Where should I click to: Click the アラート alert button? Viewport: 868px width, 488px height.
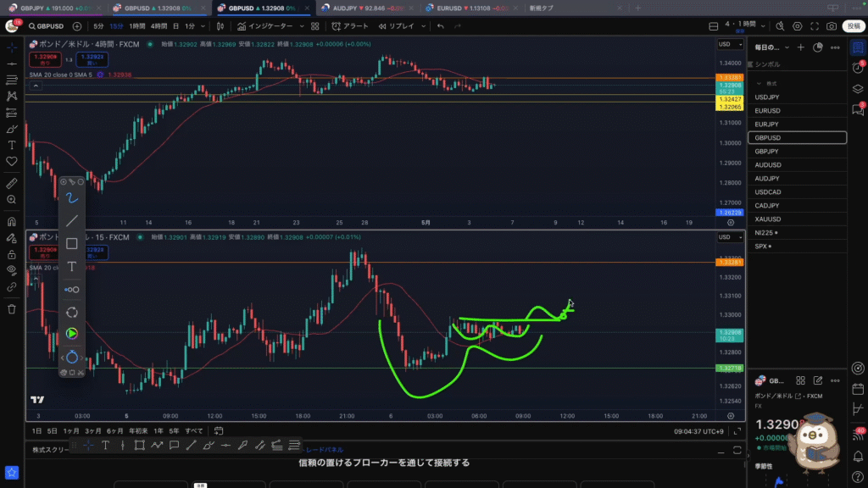[350, 26]
